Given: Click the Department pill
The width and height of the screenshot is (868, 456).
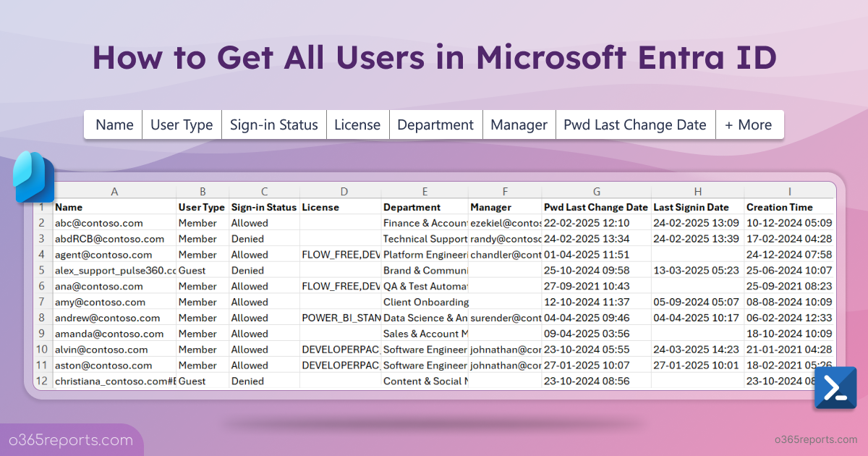Looking at the screenshot, I should click(435, 124).
